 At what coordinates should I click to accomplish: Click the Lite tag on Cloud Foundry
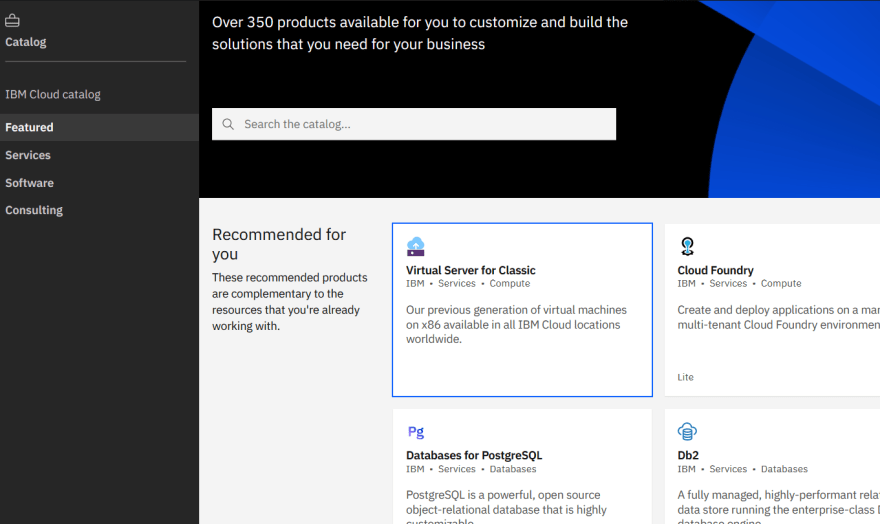tap(685, 377)
